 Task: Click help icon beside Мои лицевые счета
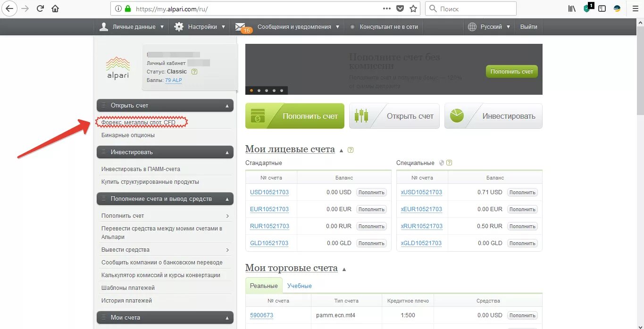pyautogui.click(x=351, y=150)
